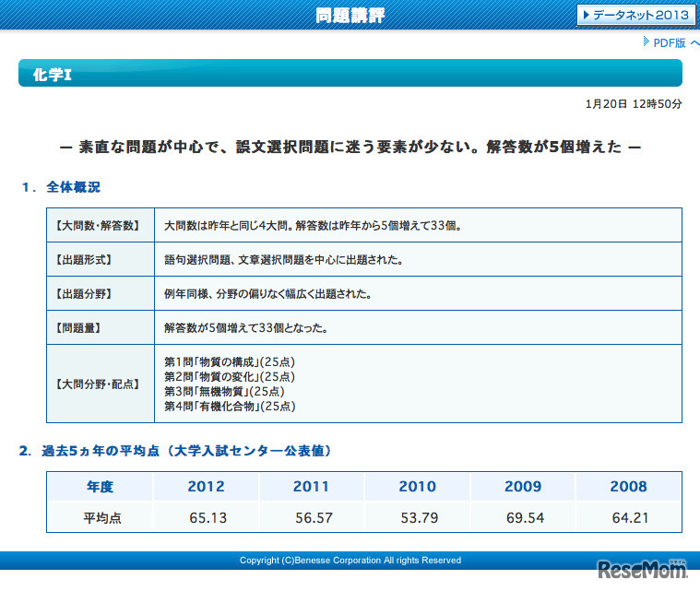
Task: Click the 問題講評 page title
Action: coord(350,16)
